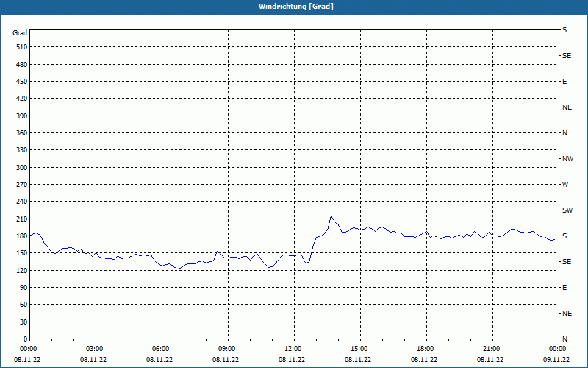Select the 08.11.22 date under 12:00
The width and height of the screenshot is (588, 368).
(x=292, y=359)
